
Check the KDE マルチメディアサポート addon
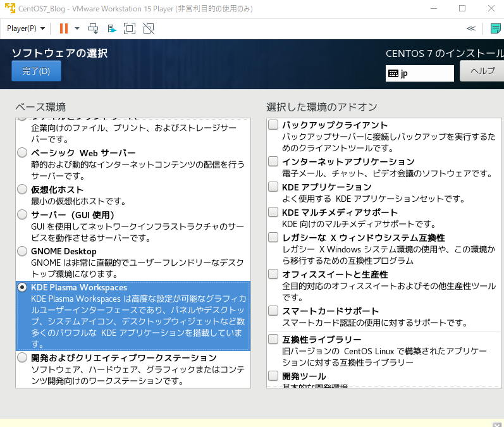pyautogui.click(x=273, y=212)
